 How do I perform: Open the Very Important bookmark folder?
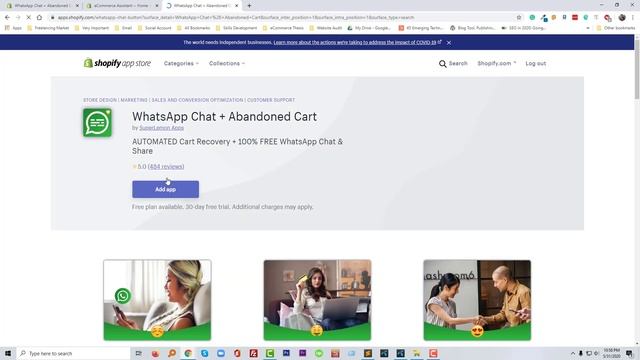tap(92, 28)
